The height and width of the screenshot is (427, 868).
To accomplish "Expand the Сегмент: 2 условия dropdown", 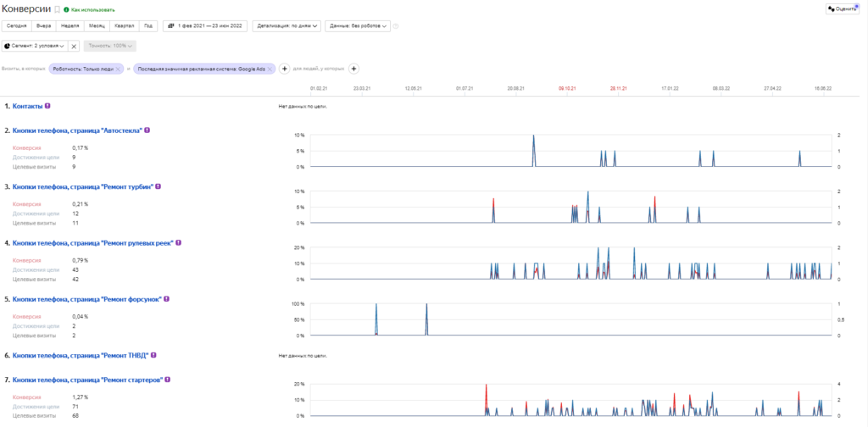I will 35,46.
